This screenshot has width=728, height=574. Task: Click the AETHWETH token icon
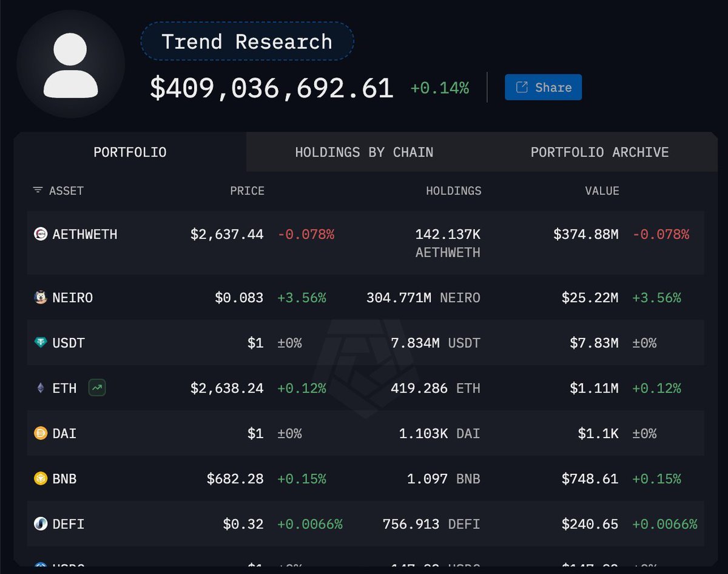pos(40,234)
